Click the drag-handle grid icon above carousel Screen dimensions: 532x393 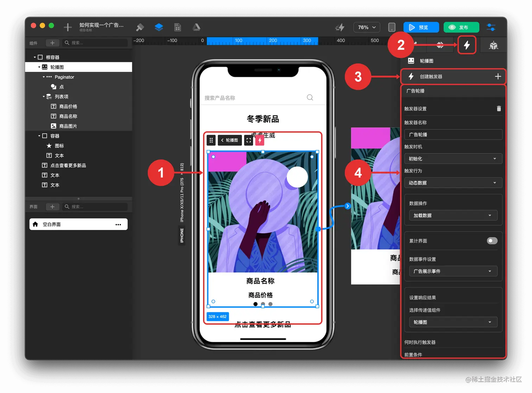[x=211, y=140]
